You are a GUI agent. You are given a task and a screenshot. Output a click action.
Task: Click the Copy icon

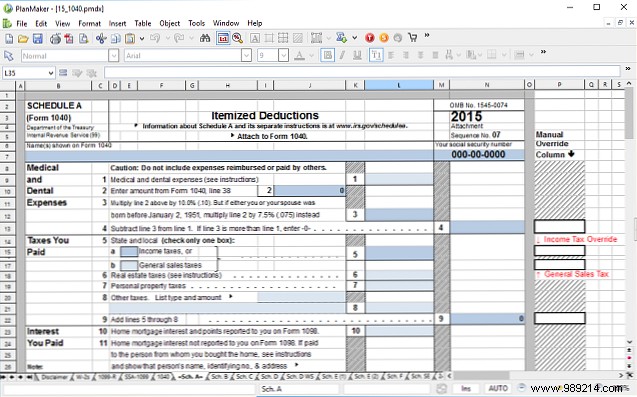pos(116,39)
